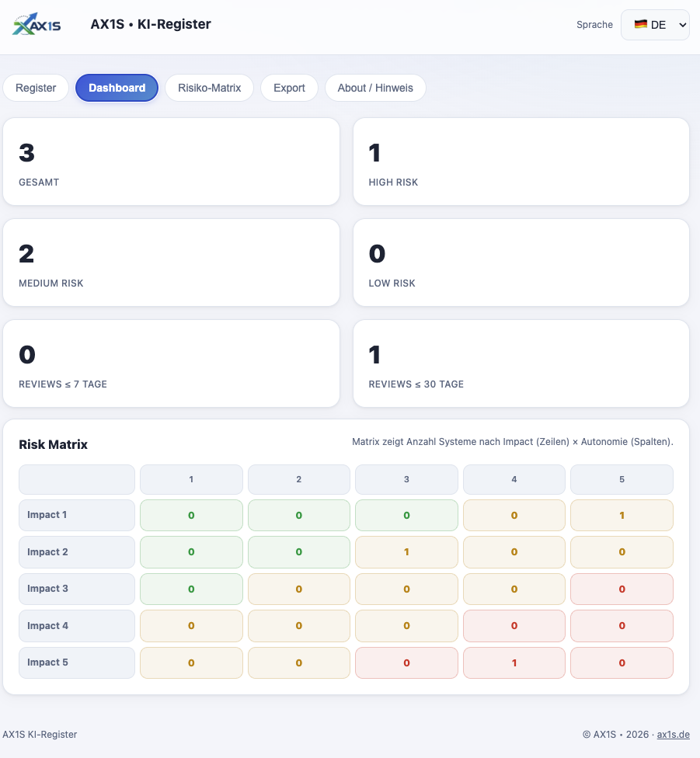
Task: Click the red cell at Impact 5 column 4
Action: pyautogui.click(x=514, y=662)
